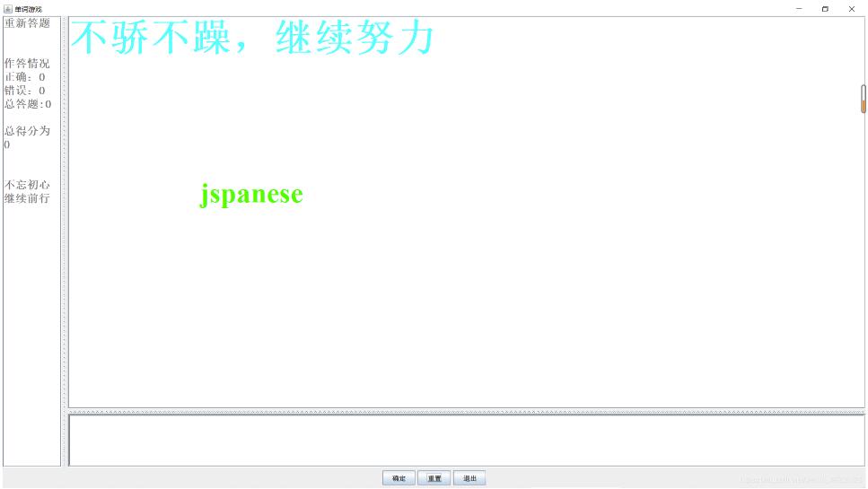Click the 退出 exit button
Image resolution: width=868 pixels, height=489 pixels.
pyautogui.click(x=469, y=478)
